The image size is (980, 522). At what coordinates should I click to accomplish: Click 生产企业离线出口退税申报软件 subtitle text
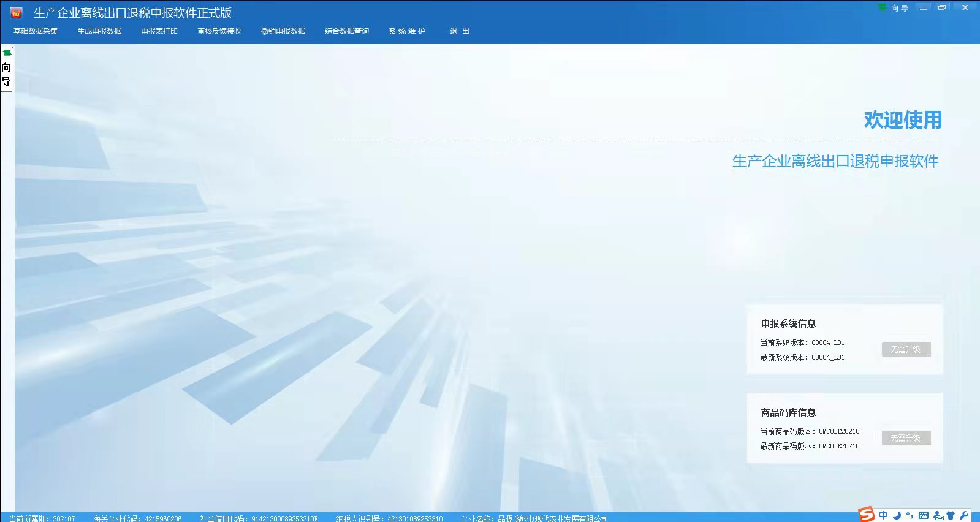[835, 161]
